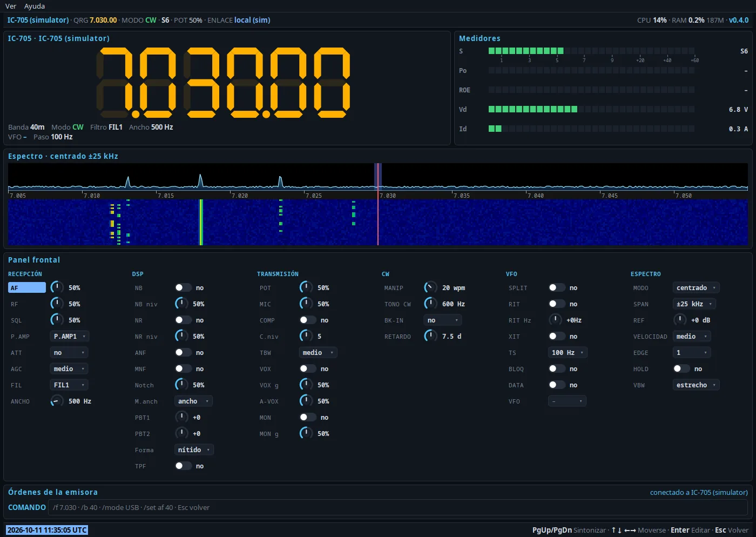Click the TONO CW pitch knob
The width and height of the screenshot is (756, 537).
tap(430, 304)
